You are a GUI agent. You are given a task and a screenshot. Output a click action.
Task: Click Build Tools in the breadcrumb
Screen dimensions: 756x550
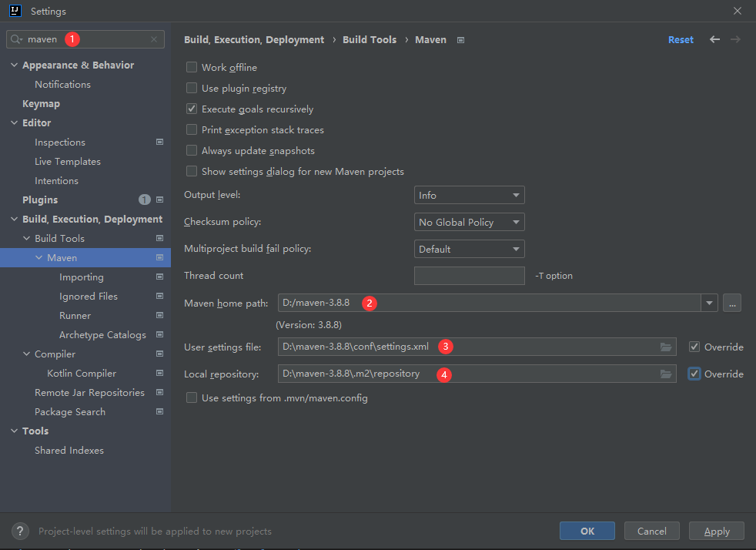coord(370,39)
